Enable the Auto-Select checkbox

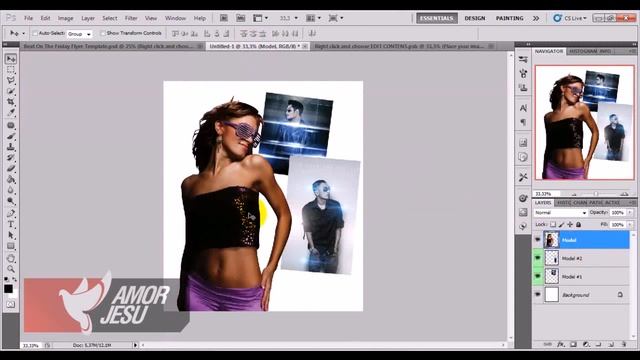35,33
